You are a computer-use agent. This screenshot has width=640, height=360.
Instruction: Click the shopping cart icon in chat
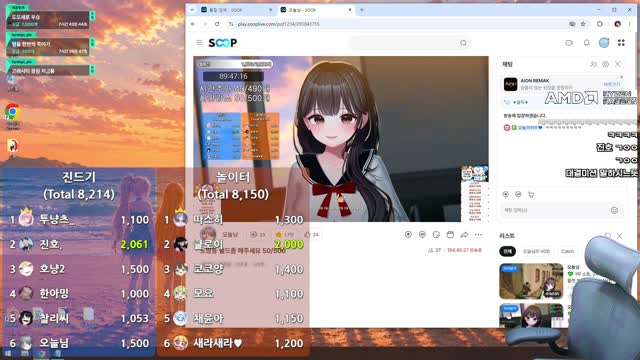click(531, 195)
